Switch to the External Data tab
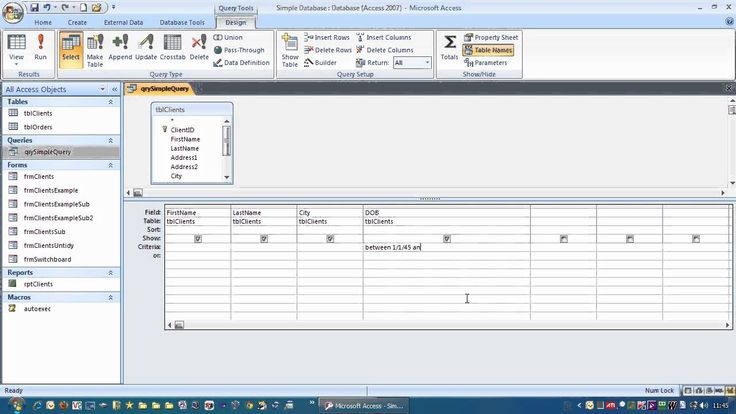The image size is (736, 414). [123, 22]
